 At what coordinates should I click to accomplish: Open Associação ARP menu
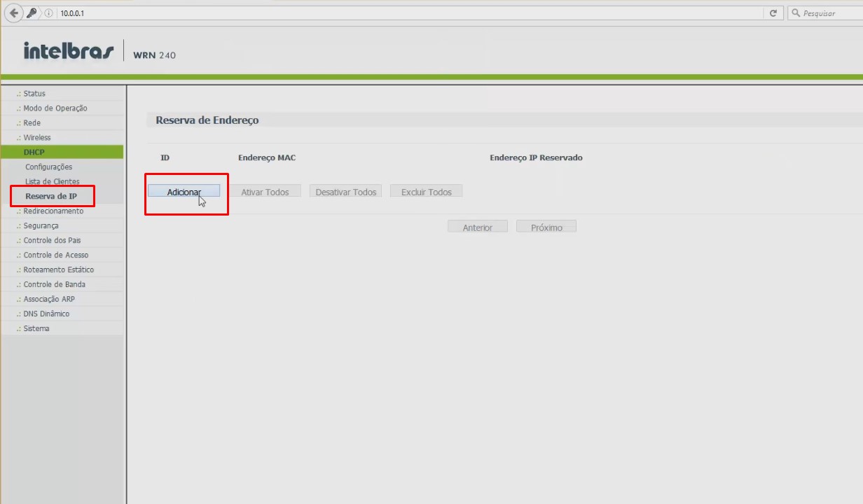point(49,299)
